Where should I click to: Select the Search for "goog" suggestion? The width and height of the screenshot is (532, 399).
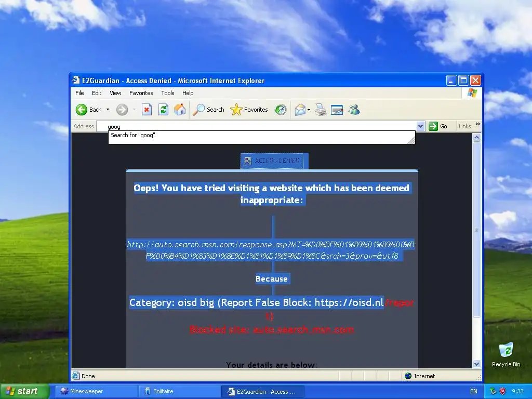(262, 136)
